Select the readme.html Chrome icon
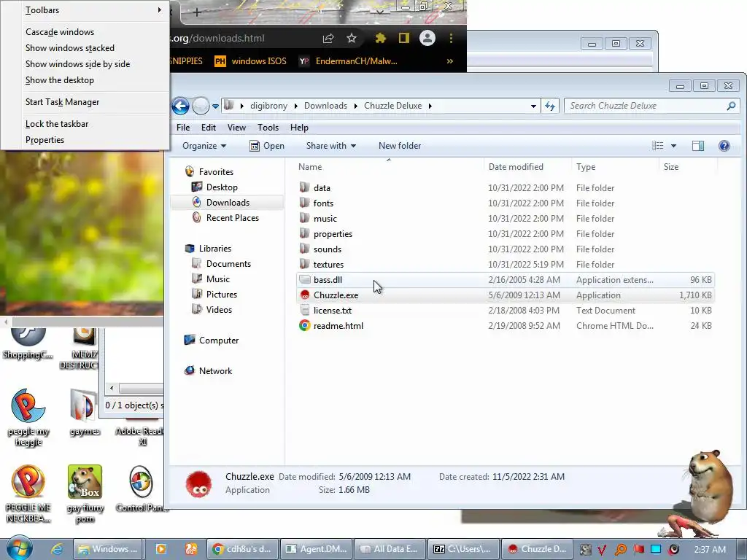Viewport: 747px width, 560px height. [304, 326]
